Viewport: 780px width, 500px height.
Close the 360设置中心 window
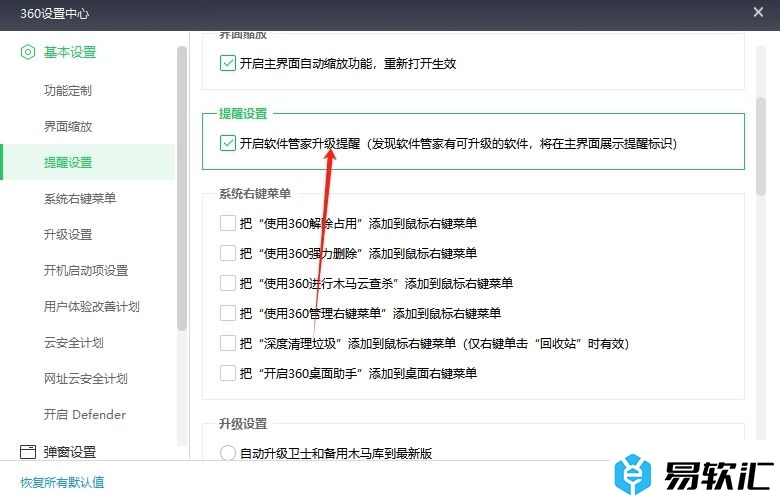pyautogui.click(x=758, y=12)
